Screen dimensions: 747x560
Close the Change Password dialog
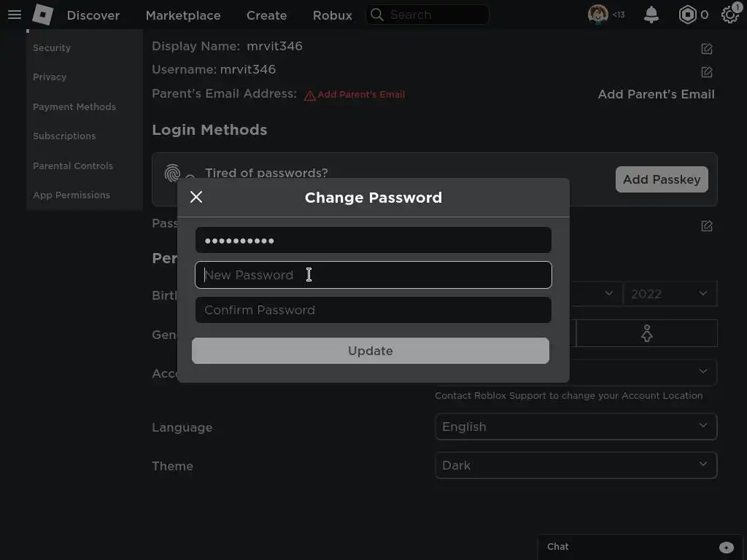(196, 197)
